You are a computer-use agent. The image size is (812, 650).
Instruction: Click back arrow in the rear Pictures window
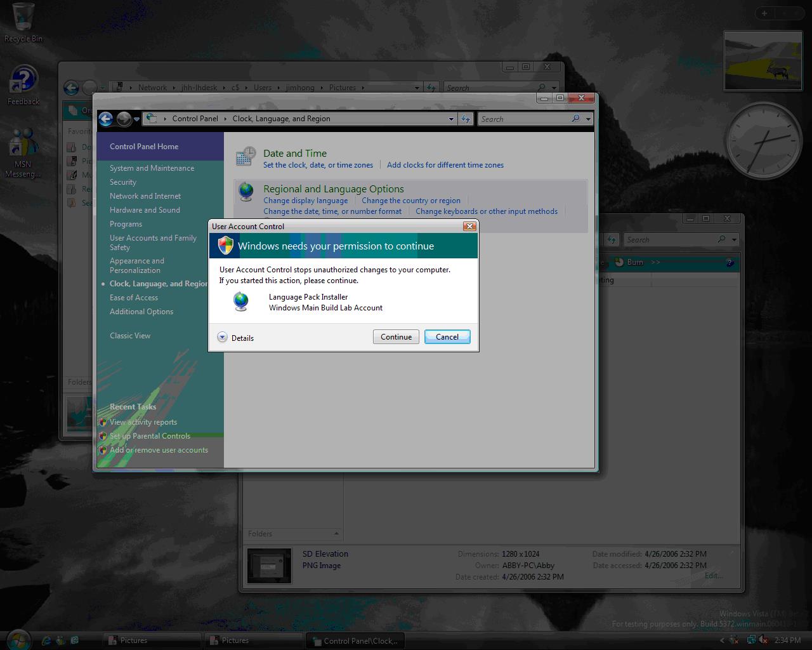tap(71, 88)
